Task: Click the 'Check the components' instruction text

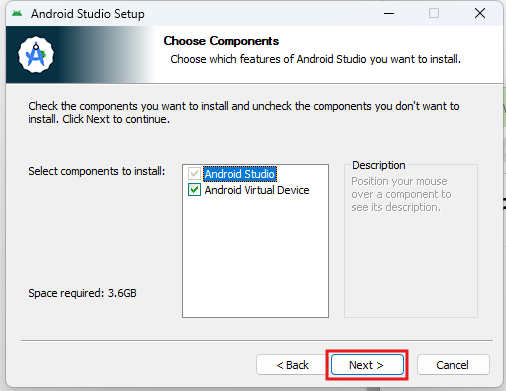Action: [244, 112]
